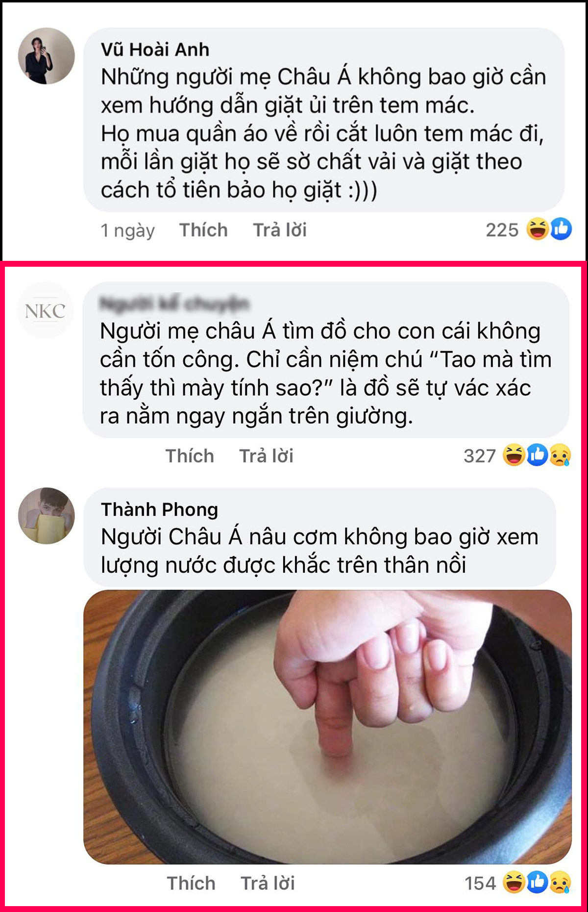Open the Vũ Hoài Anh name link
This screenshot has width=588, height=912.
(155, 50)
